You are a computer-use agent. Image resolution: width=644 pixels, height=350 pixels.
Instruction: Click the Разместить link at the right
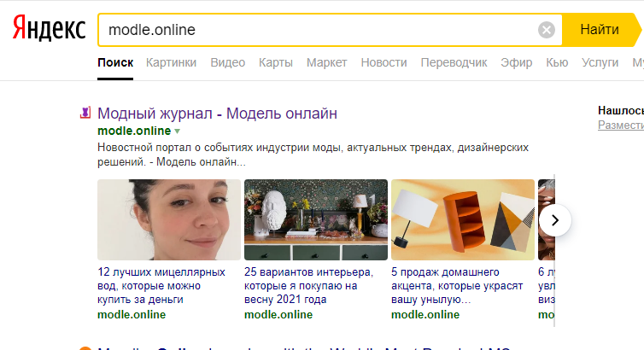tap(621, 125)
